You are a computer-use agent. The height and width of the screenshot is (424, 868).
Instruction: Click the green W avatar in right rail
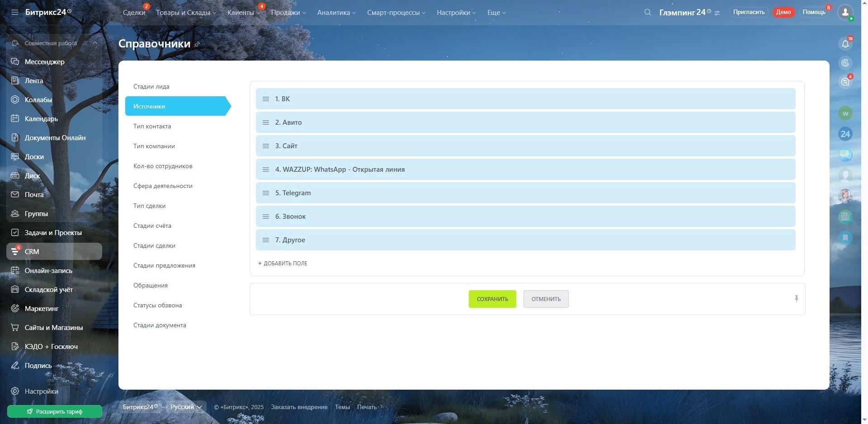point(845,113)
